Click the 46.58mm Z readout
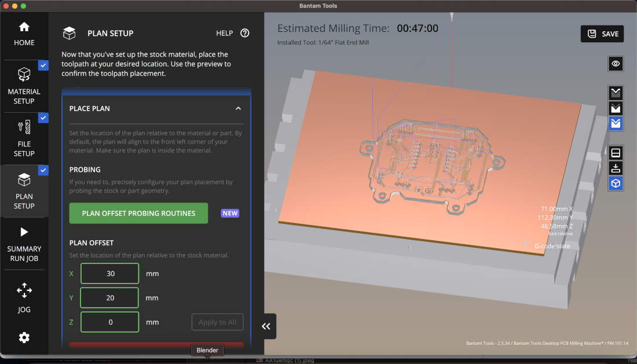The width and height of the screenshot is (637, 364). pyautogui.click(x=557, y=226)
